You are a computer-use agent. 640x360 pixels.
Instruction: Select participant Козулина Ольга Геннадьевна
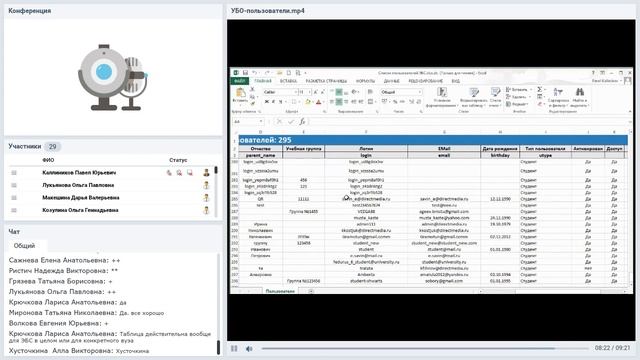click(80, 210)
